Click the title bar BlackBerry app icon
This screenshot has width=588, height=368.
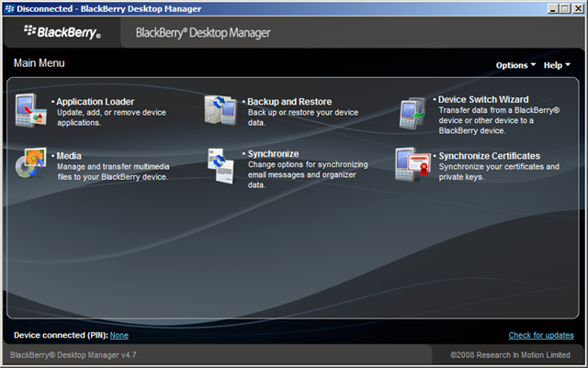[9, 8]
